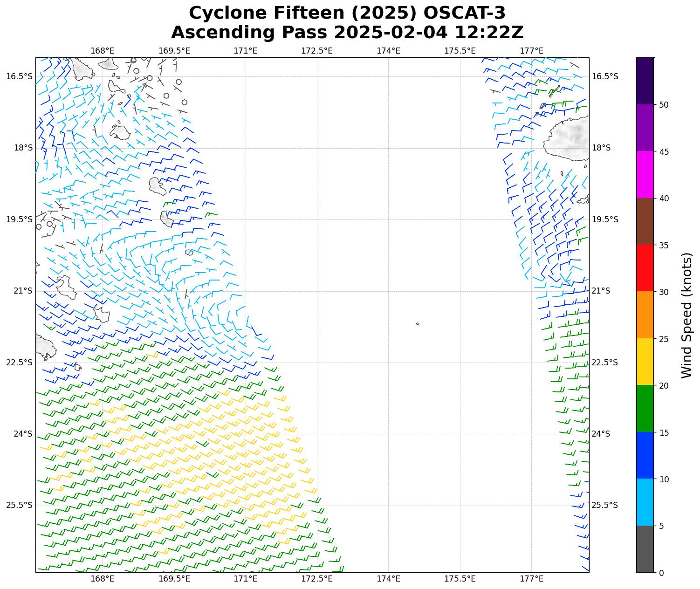This screenshot has width=700, height=589.
Task: Pick the green 15-20 knot colorbar band
Action: tap(645, 408)
